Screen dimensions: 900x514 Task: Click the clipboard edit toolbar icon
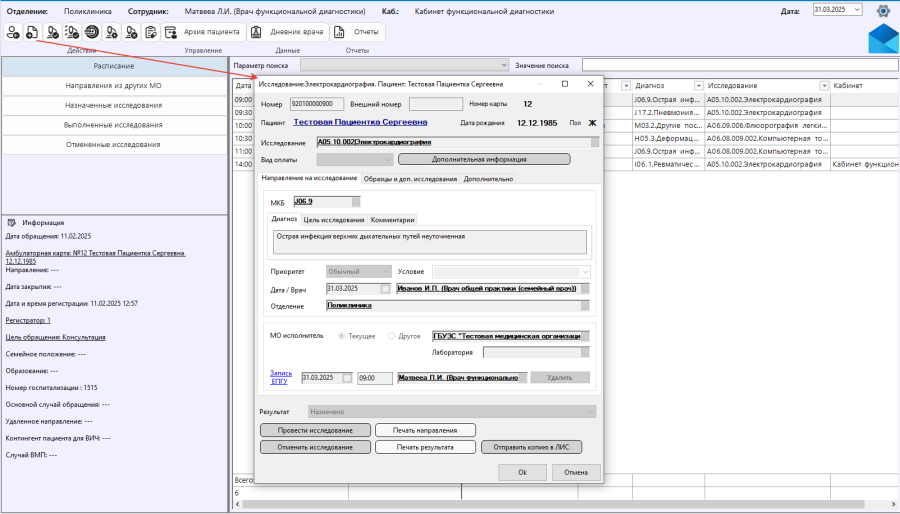(x=151, y=32)
